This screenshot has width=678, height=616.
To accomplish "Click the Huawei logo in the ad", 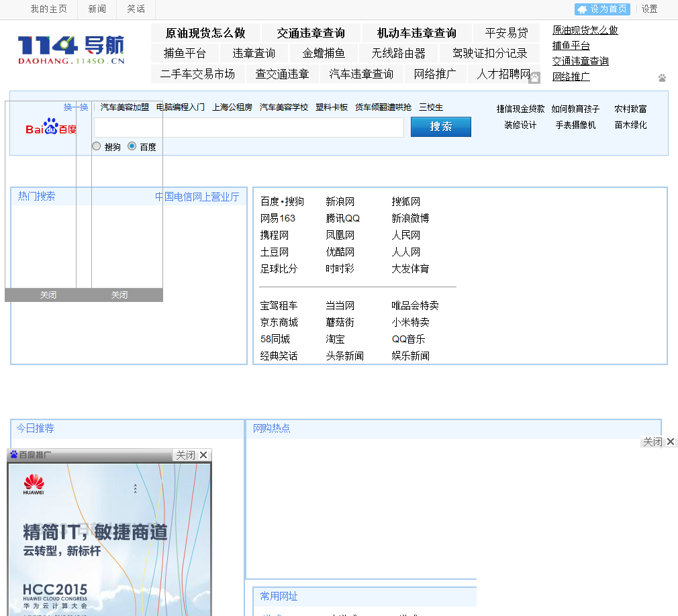I will coord(34,484).
